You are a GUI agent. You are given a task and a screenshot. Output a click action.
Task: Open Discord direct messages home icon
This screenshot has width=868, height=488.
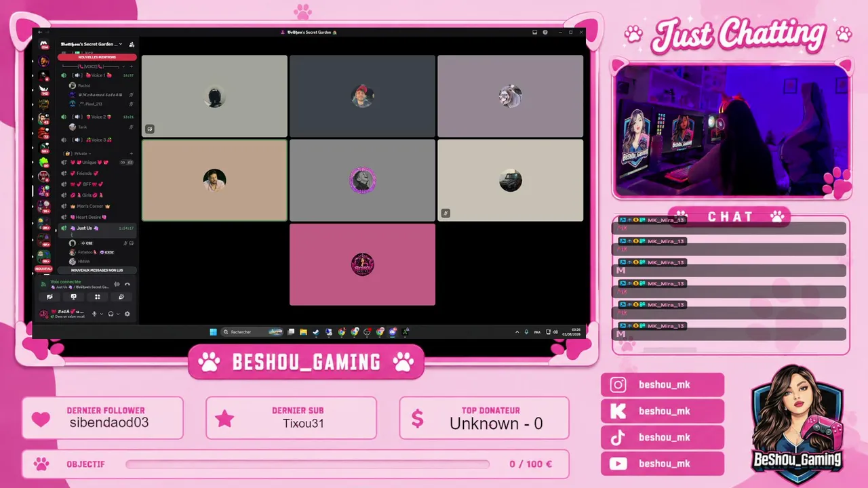pos(44,45)
